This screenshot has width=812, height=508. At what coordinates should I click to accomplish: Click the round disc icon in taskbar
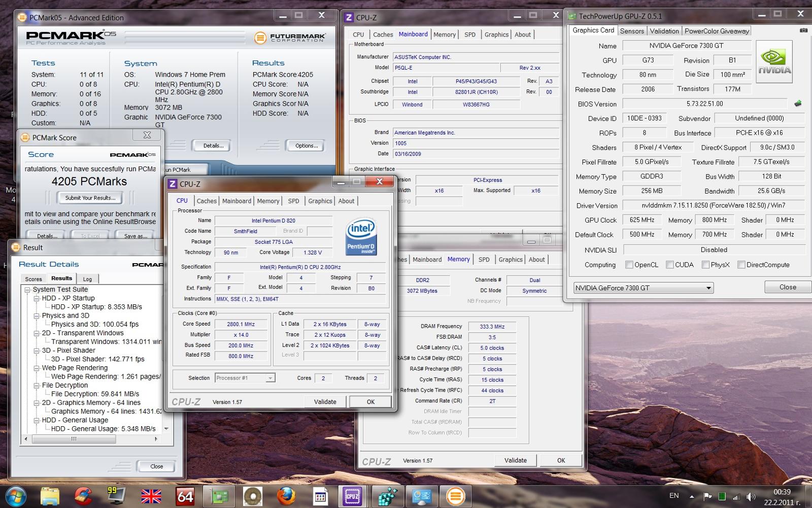coord(253,496)
